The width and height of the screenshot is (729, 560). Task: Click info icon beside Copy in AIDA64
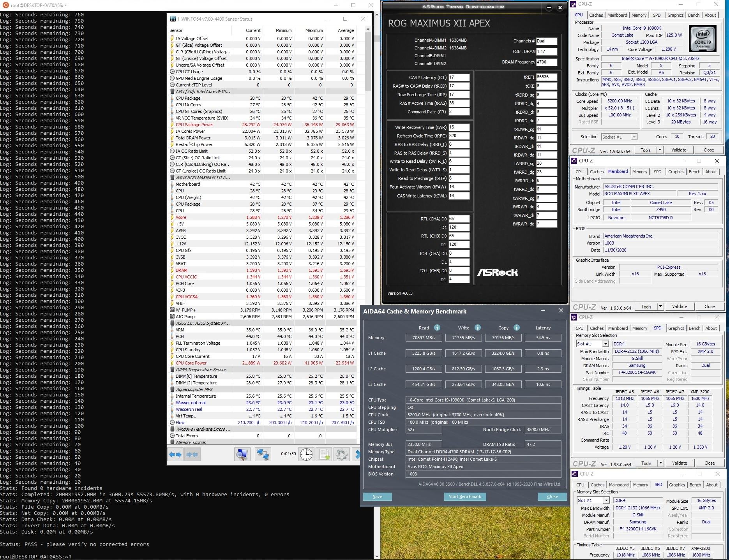[517, 328]
